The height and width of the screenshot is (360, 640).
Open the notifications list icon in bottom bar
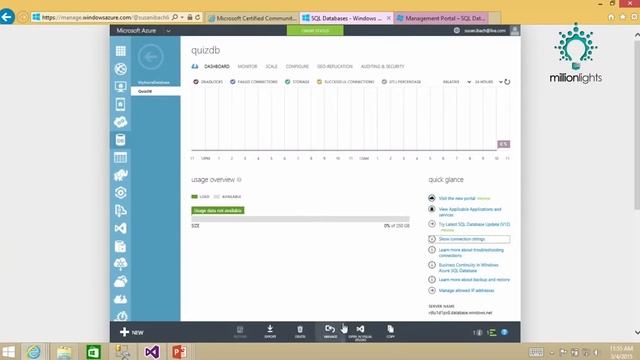pyautogui.click(x=491, y=332)
